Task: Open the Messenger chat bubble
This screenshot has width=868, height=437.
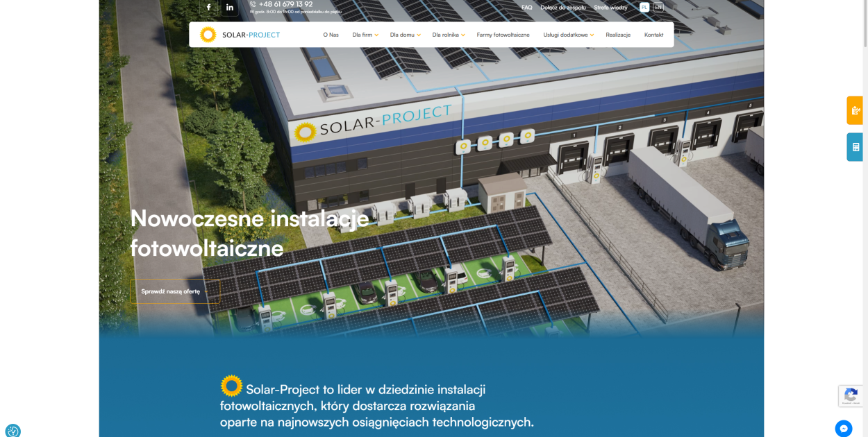Action: tap(843, 428)
